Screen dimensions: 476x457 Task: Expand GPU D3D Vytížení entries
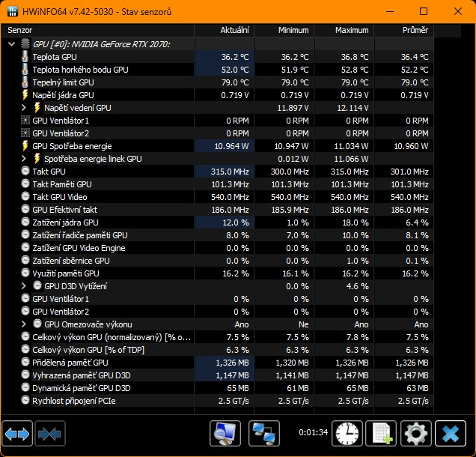pyautogui.click(x=24, y=285)
